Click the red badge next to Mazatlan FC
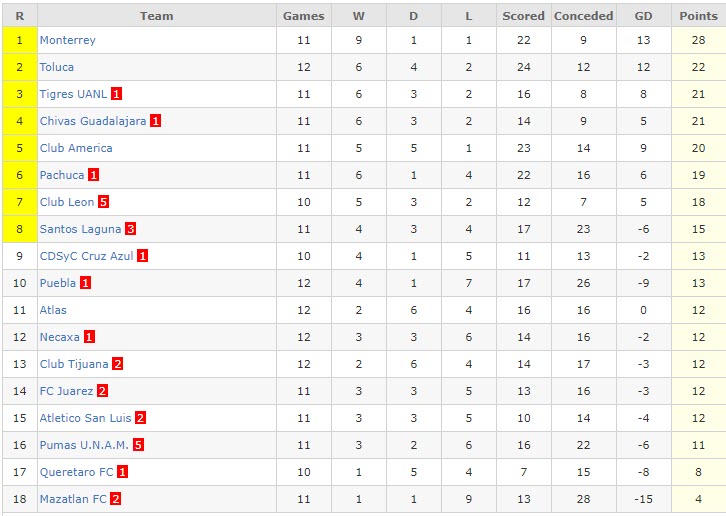Viewport: 726px width, 516px height. point(116,499)
